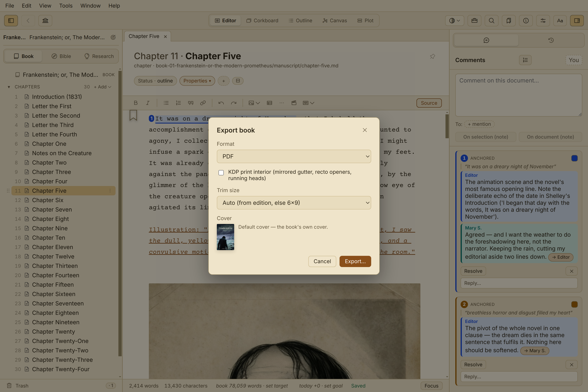Image resolution: width=588 pixels, height=392 pixels.
Task: Toggle the left sidebar panel icon
Action: click(x=11, y=20)
